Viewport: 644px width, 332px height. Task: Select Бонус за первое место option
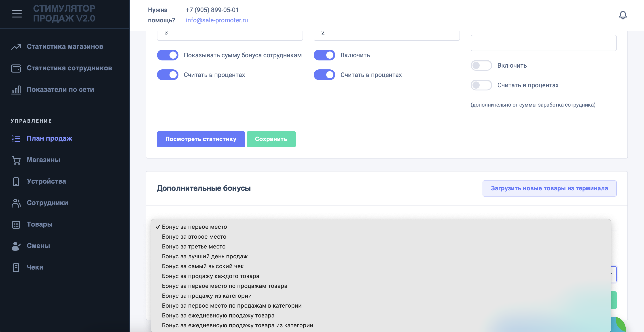(381, 227)
